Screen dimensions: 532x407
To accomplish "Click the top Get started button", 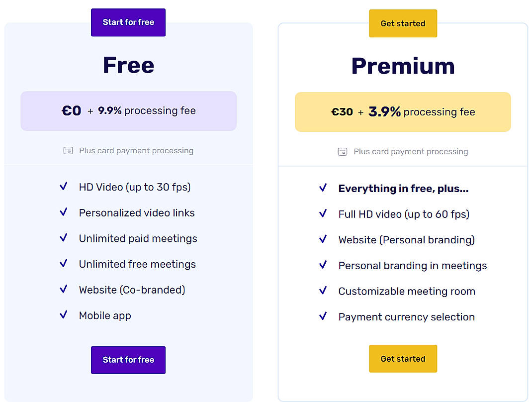I will pos(403,23).
